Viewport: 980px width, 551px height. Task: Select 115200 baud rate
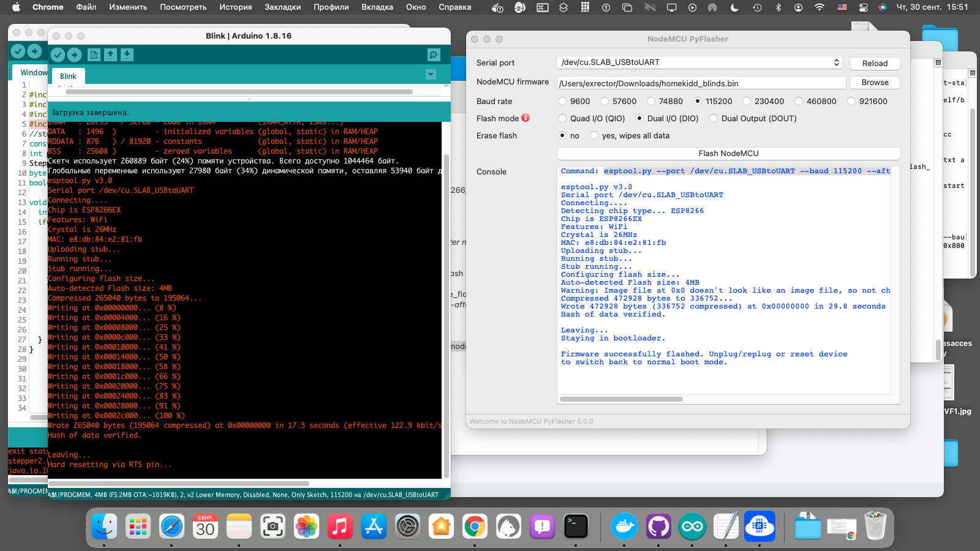click(698, 101)
